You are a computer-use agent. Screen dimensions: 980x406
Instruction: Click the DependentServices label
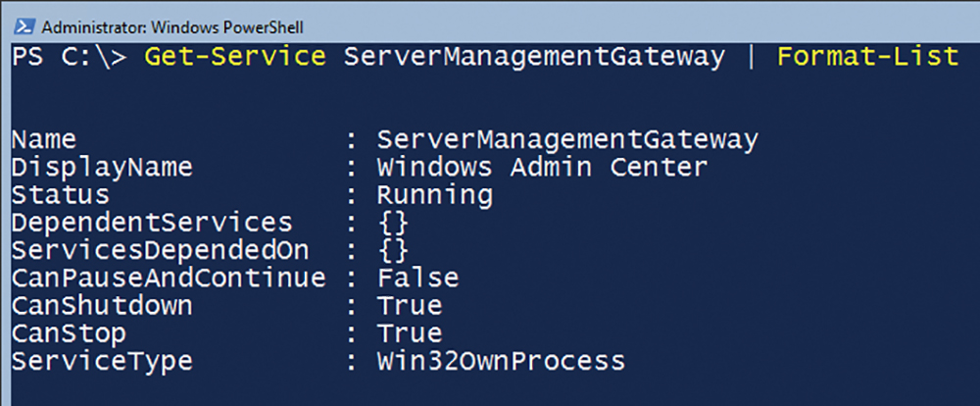coord(152,224)
